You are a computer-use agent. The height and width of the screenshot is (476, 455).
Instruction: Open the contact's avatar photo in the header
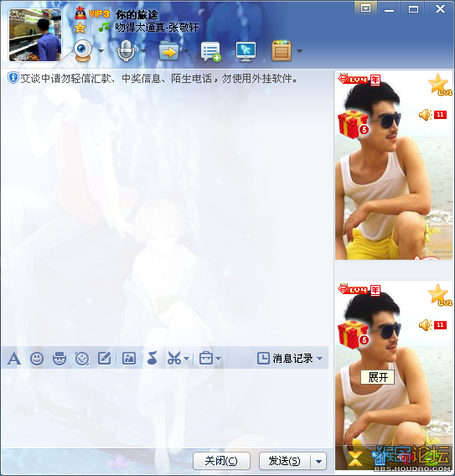point(35,35)
